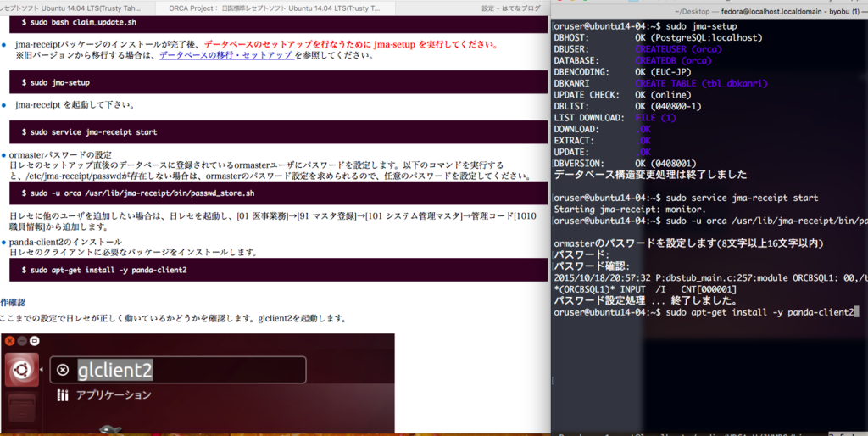868x436 pixels.
Task: Click the ormasterパスワードの設定 heading
Action: coord(60,154)
